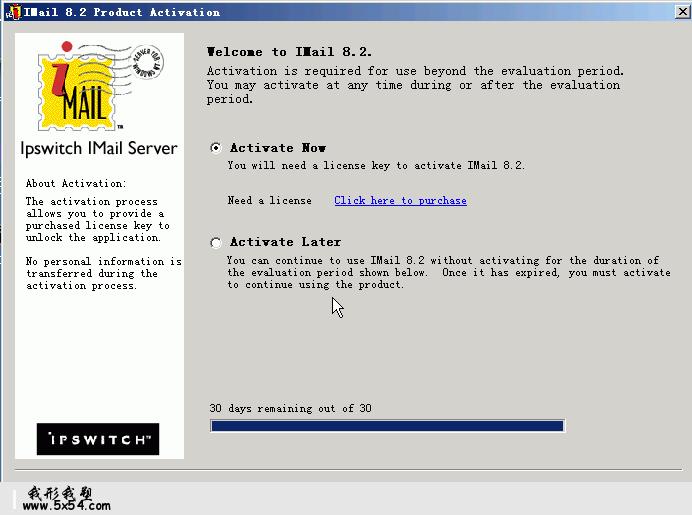This screenshot has width=692, height=515.
Task: Select the Activate Later radio button
Action: [x=216, y=243]
